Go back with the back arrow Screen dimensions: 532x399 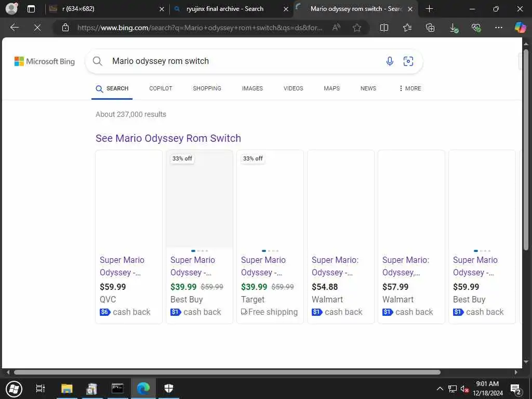click(15, 28)
